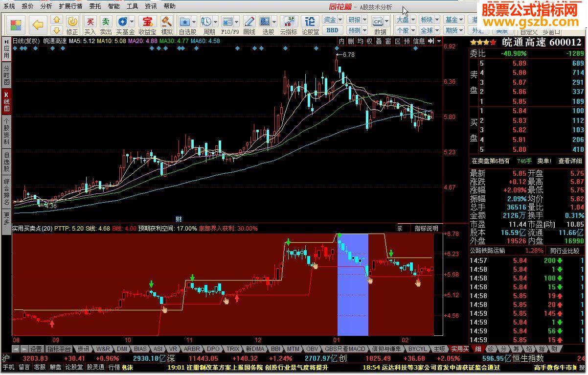Open the 云指标 cloud indicator icon
This screenshot has width=588, height=375.
tap(288, 21)
